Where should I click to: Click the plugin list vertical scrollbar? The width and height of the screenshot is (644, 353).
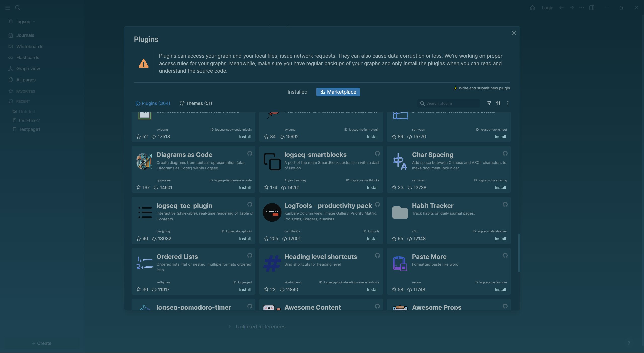[x=519, y=253]
